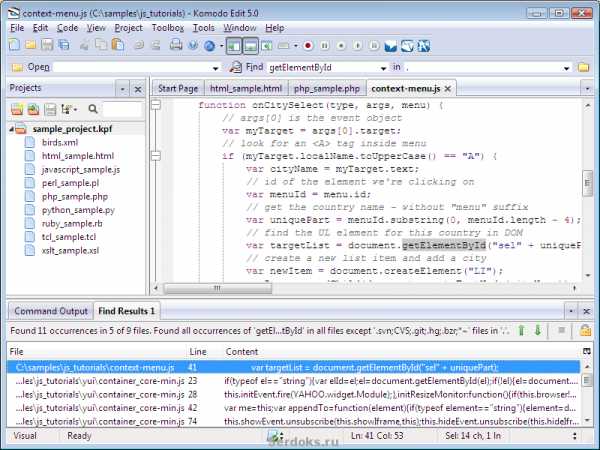This screenshot has height=450, width=600.
Task: Click the last blue toolbar help icon
Action: (x=424, y=46)
